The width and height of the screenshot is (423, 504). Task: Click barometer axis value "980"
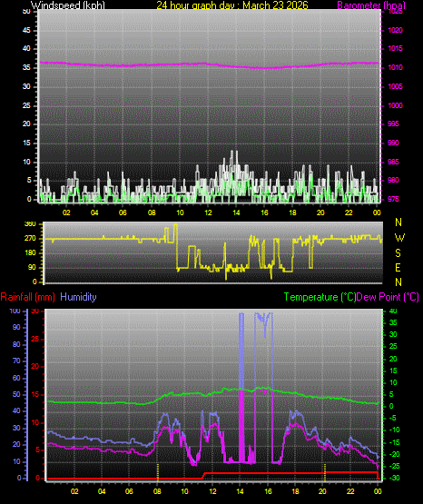(x=393, y=180)
